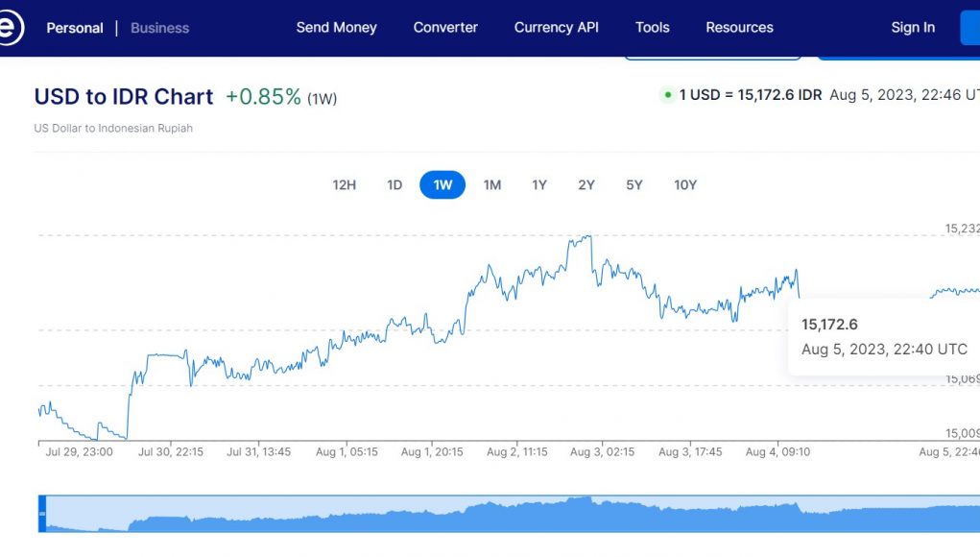Expand the Tools menu
Screen dimensions: 980x557
click(x=652, y=27)
